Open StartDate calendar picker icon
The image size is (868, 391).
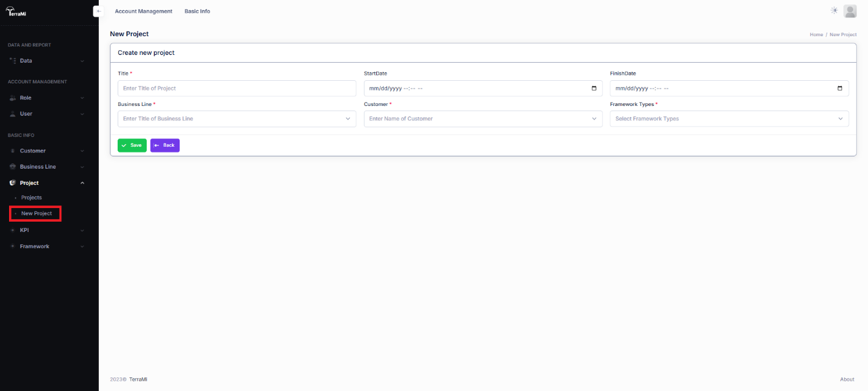(x=594, y=89)
